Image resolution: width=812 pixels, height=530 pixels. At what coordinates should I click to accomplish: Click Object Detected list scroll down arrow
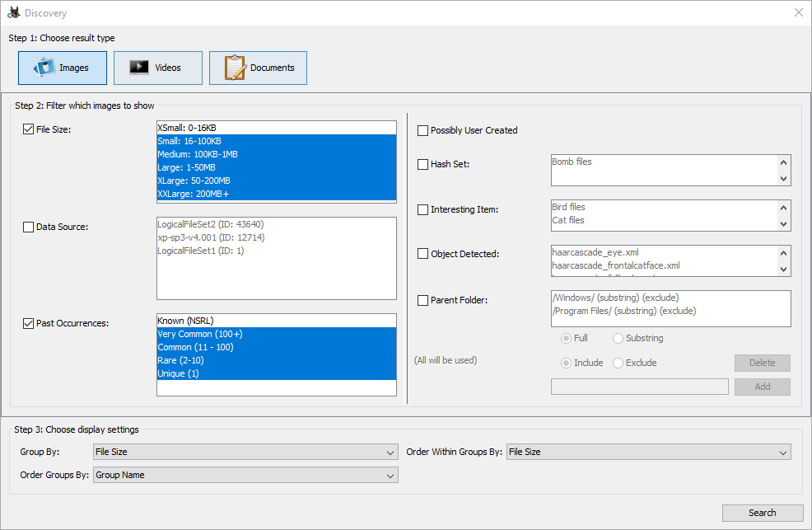(783, 269)
